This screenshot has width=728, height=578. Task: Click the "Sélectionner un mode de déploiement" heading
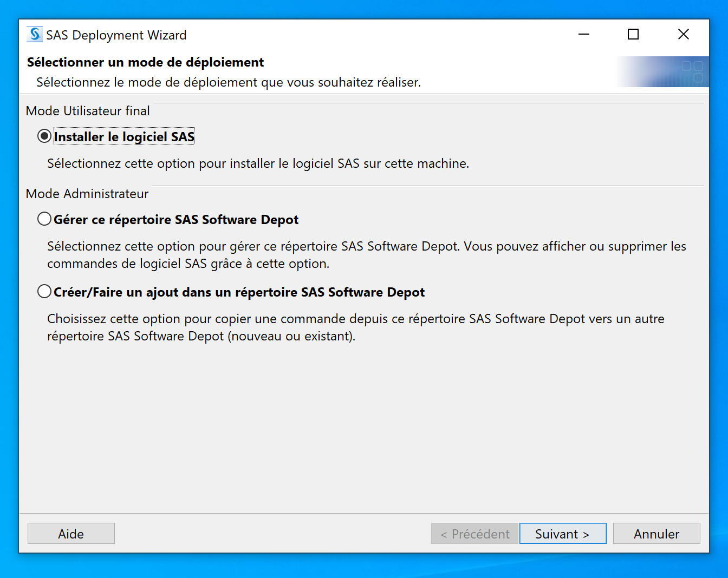pos(145,62)
